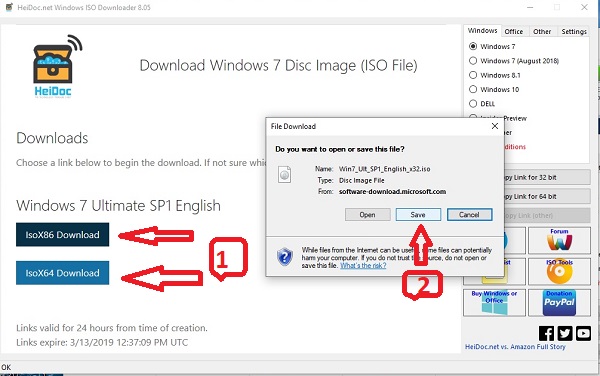Open the Forum tile icon
Image resolution: width=600 pixels, height=376 pixels.
(559, 240)
